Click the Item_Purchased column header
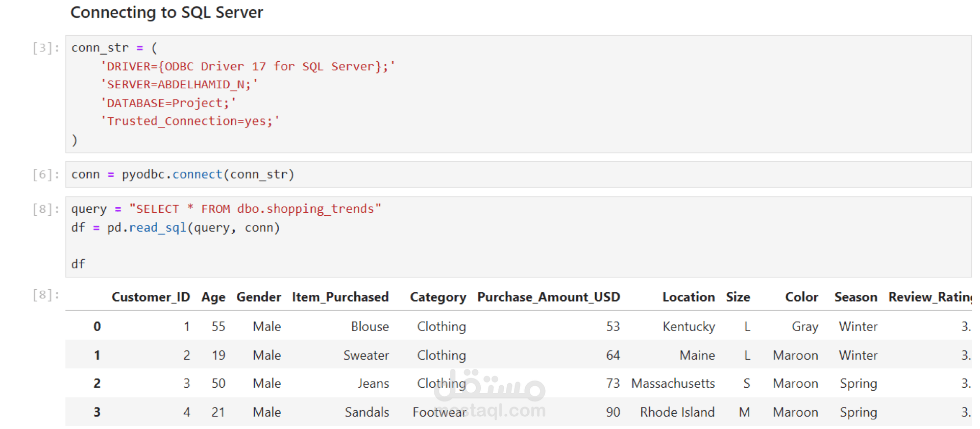Image resolution: width=980 pixels, height=429 pixels. pos(340,297)
